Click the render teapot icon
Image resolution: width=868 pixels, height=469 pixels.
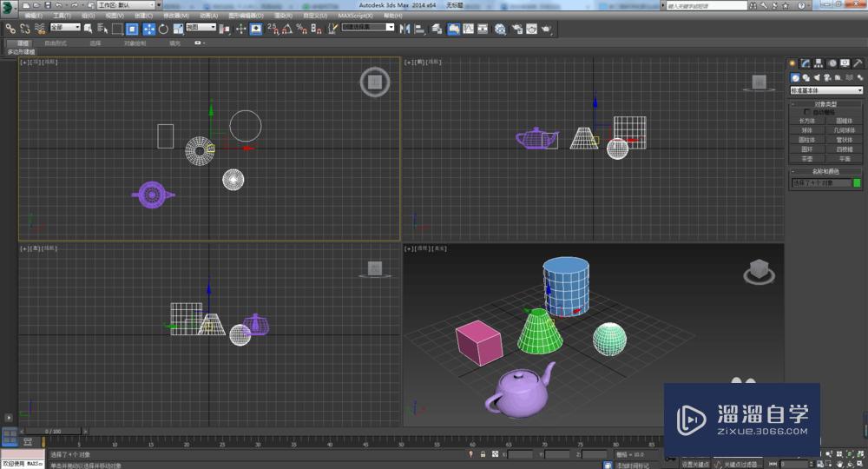point(546,29)
